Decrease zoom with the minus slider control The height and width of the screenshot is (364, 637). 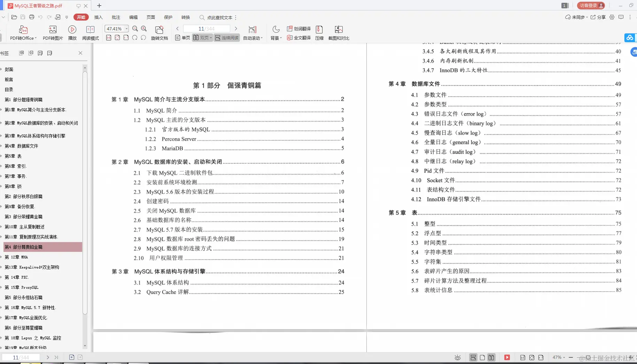click(571, 357)
